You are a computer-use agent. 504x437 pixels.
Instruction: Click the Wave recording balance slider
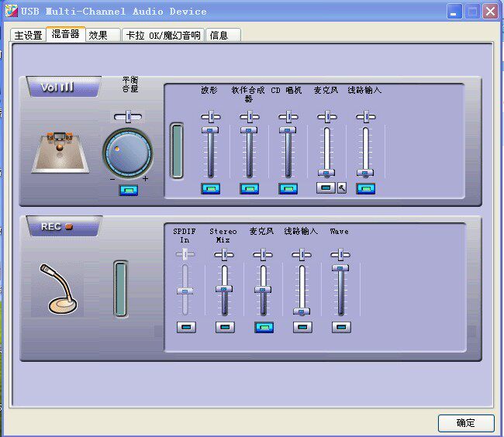340,255
